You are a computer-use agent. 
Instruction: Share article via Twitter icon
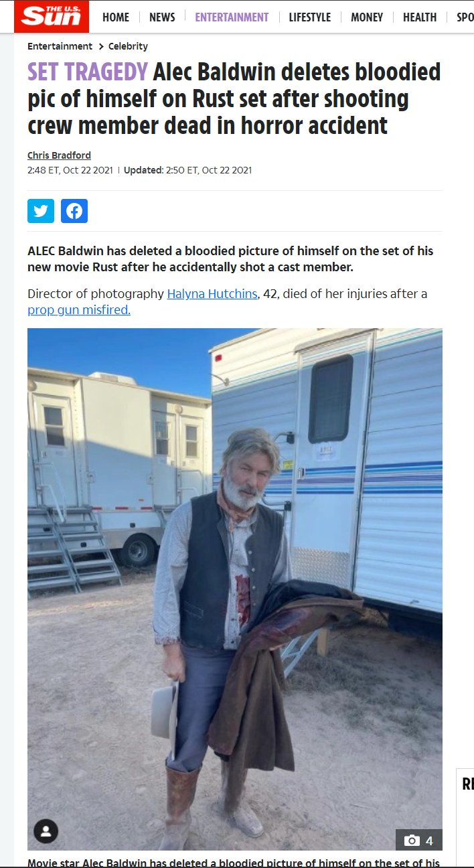(x=41, y=211)
